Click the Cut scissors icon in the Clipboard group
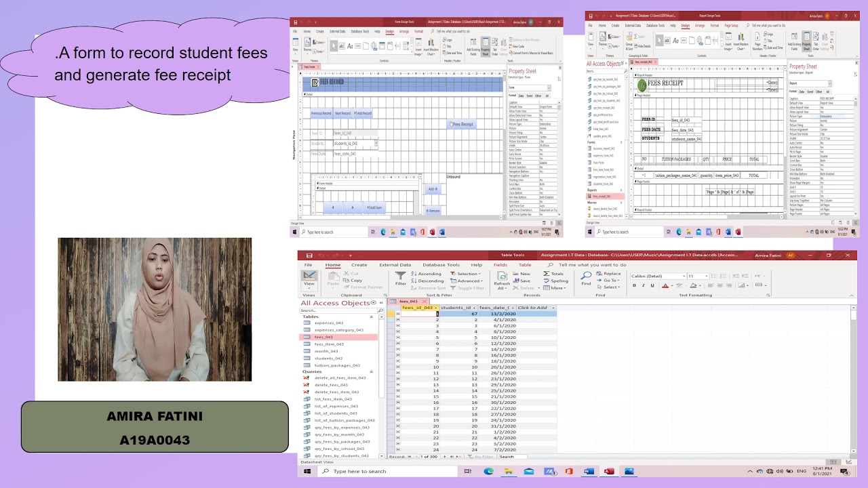This screenshot has width=868, height=488. (x=347, y=274)
